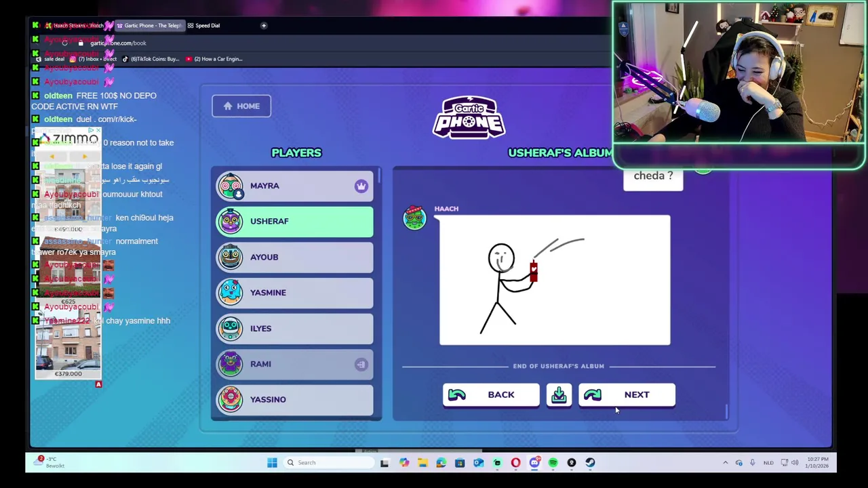Click the players list scrollbar
The image size is (868, 488).
pyautogui.click(x=380, y=176)
